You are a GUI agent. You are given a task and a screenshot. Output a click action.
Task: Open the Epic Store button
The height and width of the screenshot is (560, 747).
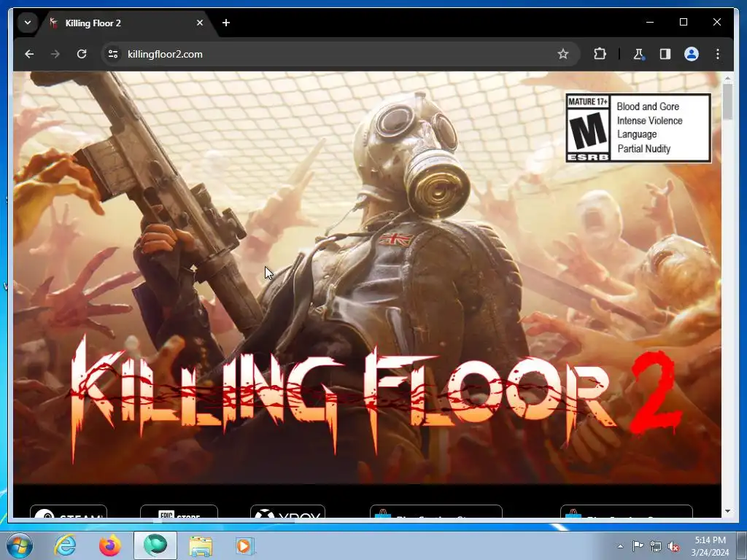(x=179, y=511)
